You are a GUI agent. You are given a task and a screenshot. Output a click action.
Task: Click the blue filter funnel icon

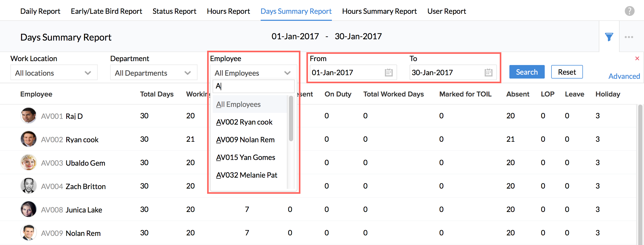click(609, 37)
